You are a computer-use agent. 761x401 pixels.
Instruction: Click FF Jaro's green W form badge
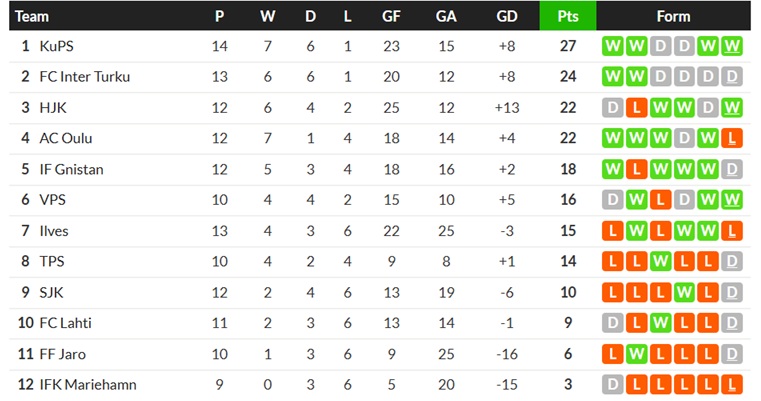coord(636,354)
